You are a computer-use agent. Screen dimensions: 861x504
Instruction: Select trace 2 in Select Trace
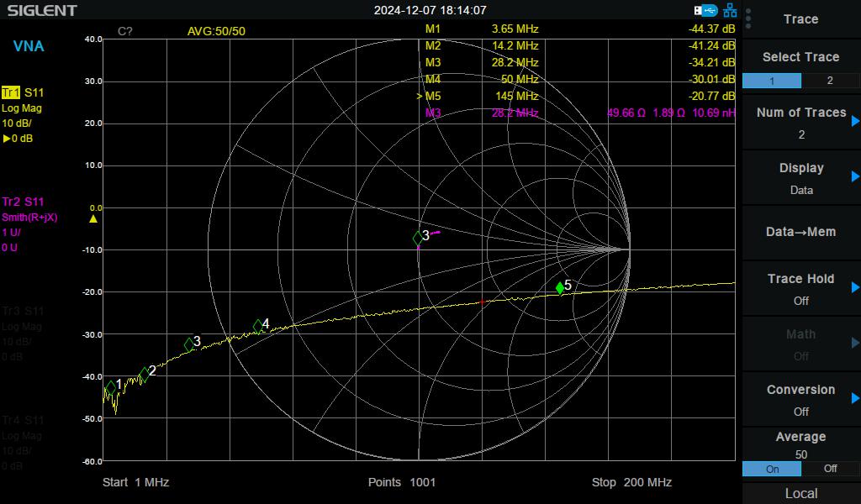[x=830, y=81]
